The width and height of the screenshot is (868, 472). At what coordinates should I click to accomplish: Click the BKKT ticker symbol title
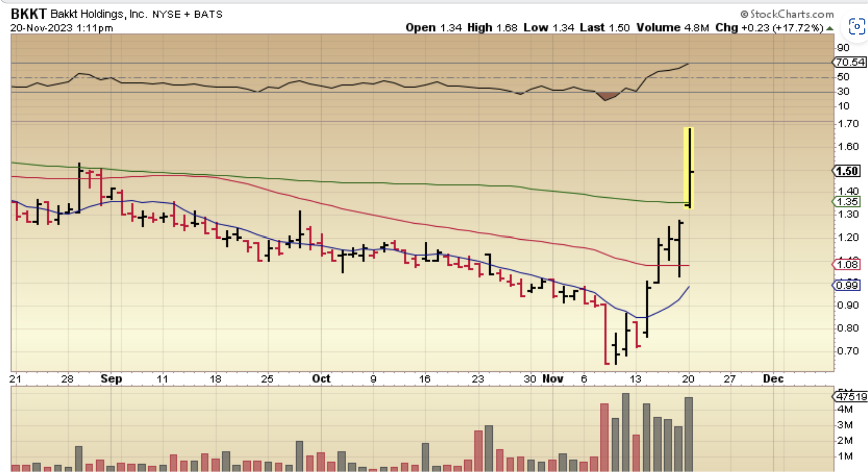(28, 14)
